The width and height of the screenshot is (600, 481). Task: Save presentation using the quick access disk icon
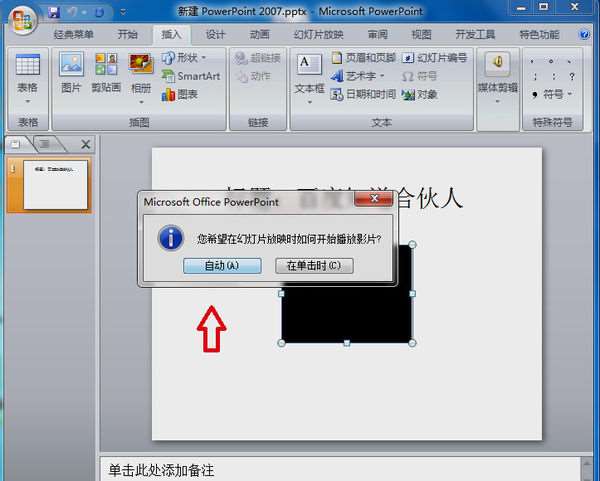54,13
